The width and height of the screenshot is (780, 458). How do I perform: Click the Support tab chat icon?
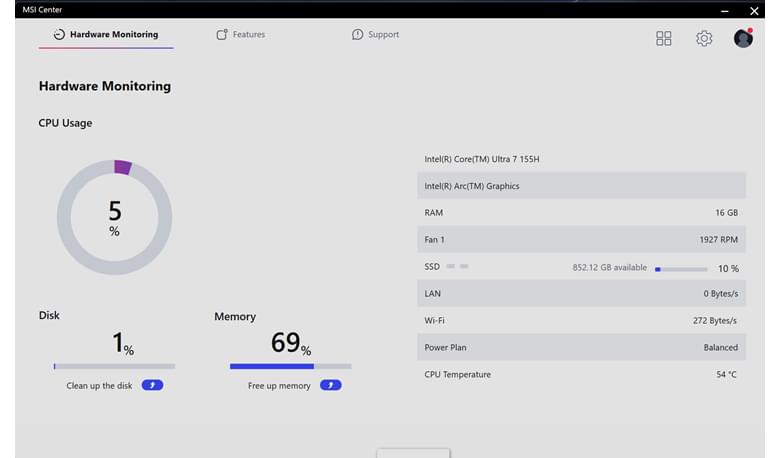pos(357,34)
